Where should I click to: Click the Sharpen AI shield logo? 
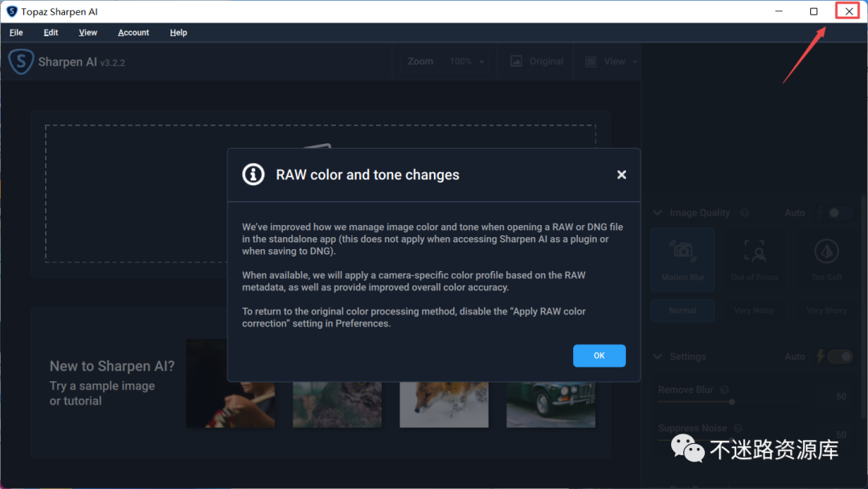21,61
